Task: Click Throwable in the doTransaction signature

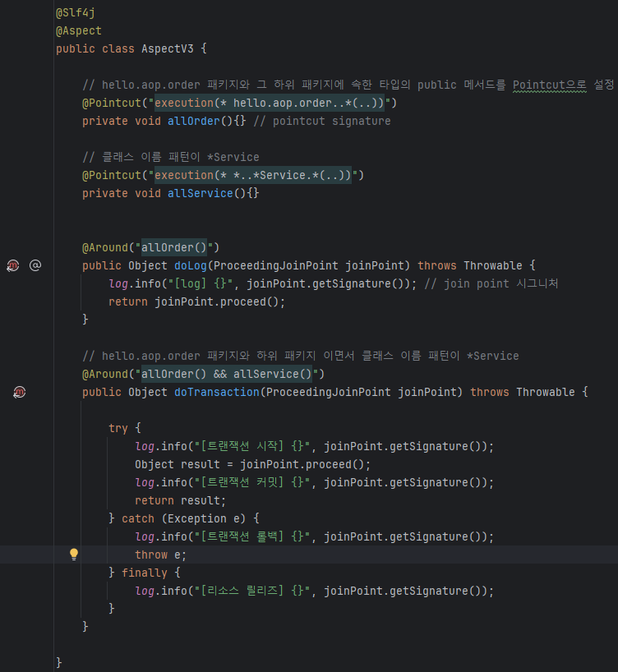Action: [546, 392]
